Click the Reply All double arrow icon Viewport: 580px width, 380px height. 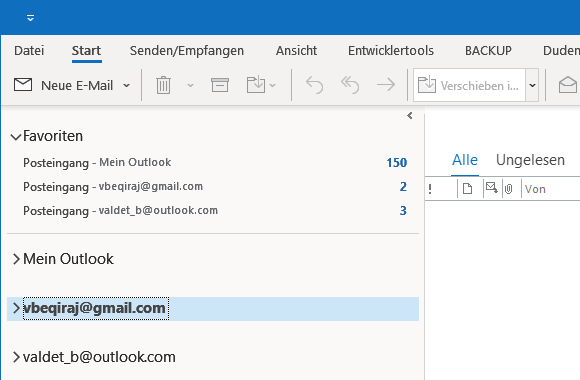[x=350, y=85]
